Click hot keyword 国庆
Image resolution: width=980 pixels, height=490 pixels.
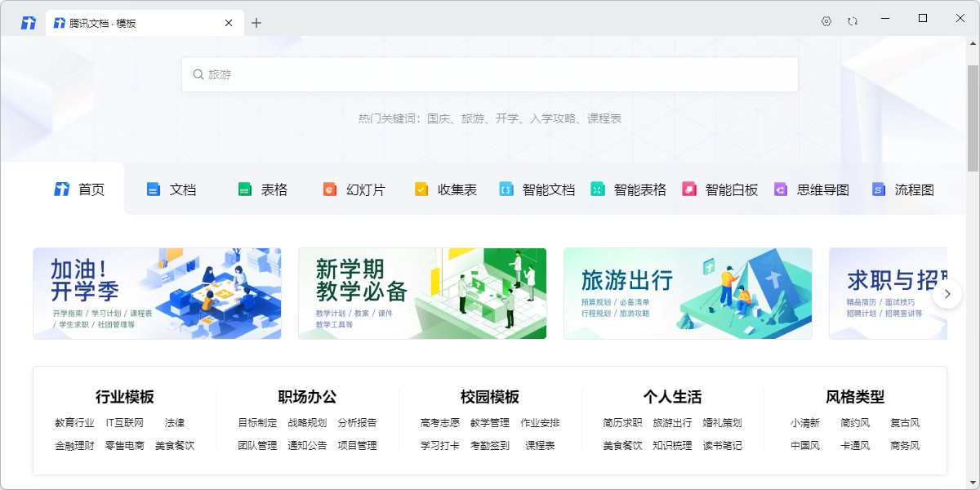point(439,118)
